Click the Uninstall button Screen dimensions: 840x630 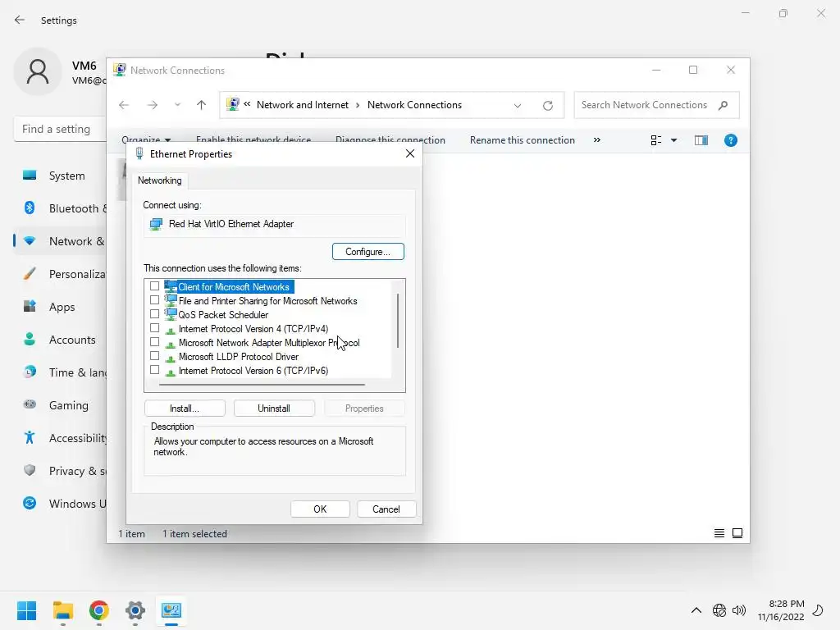tap(274, 409)
